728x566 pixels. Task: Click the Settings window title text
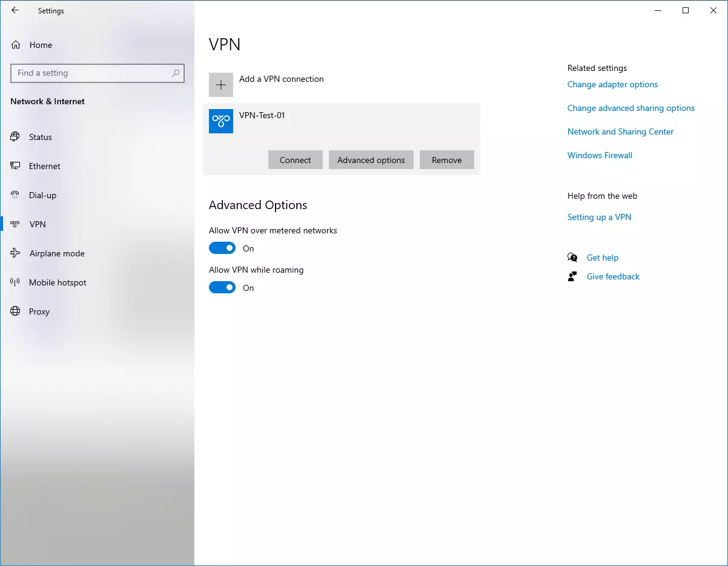(51, 11)
